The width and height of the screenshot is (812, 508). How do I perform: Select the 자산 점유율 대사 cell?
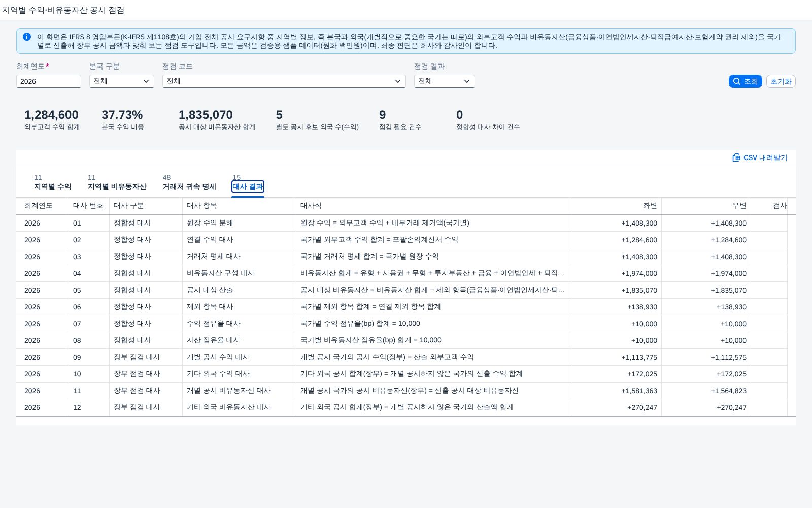[x=239, y=340]
